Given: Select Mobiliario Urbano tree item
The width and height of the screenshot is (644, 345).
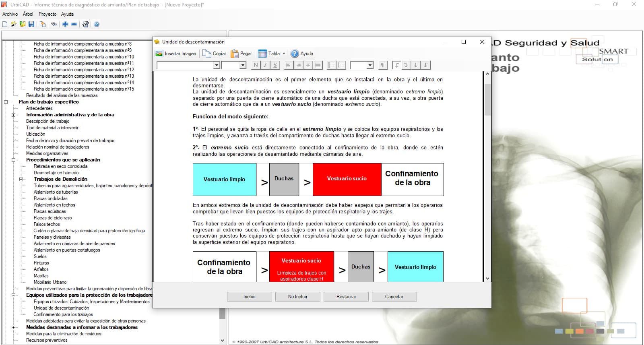Looking at the screenshot, I should point(50,282).
